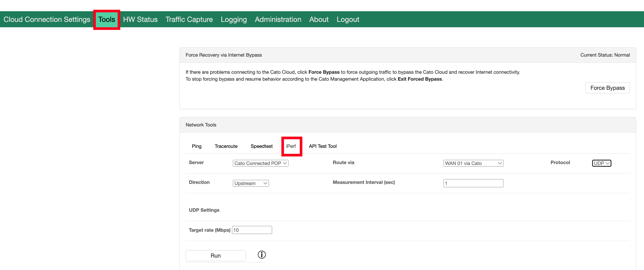Open the Traffic Capture menu
This screenshot has height=270, width=644.
click(x=189, y=19)
